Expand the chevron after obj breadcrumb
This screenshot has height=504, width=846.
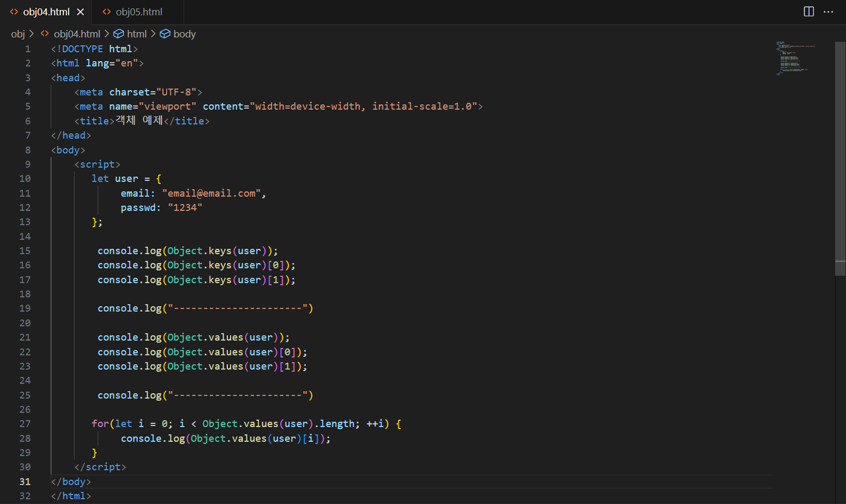tap(32, 34)
